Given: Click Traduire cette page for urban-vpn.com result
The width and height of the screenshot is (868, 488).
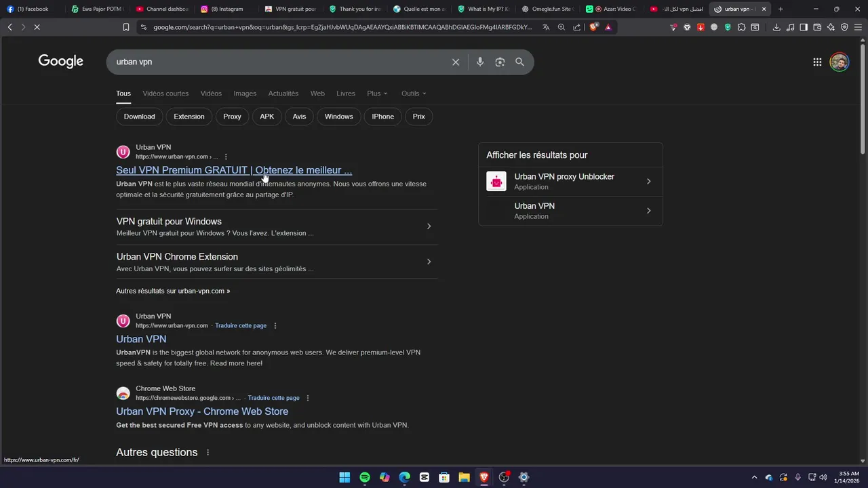Looking at the screenshot, I should pos(241,325).
